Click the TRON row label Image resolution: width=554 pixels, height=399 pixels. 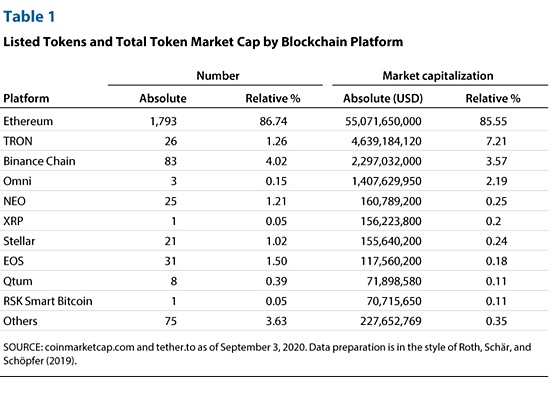pyautogui.click(x=18, y=141)
